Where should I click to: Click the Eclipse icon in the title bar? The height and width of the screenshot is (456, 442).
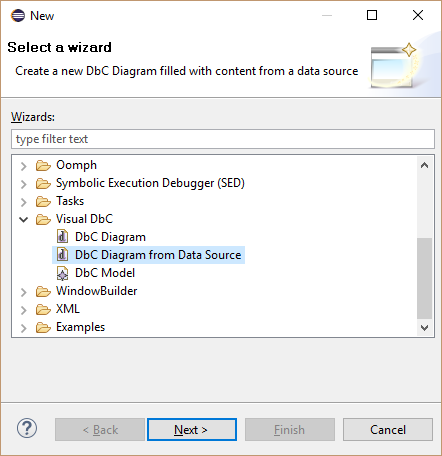coord(18,15)
